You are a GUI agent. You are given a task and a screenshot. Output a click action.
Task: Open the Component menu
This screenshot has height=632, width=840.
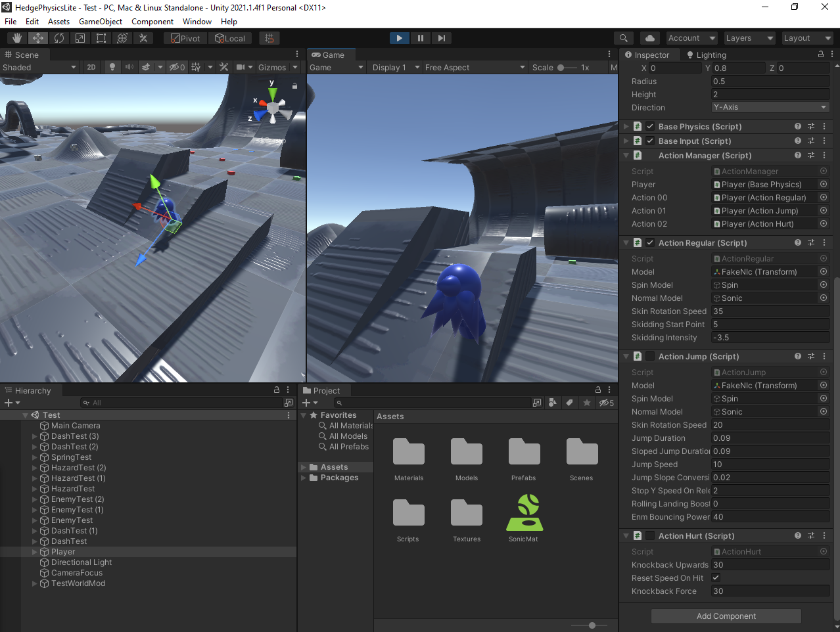tap(152, 22)
